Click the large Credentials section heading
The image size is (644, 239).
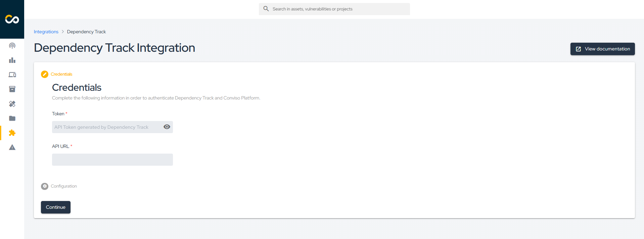click(x=77, y=87)
